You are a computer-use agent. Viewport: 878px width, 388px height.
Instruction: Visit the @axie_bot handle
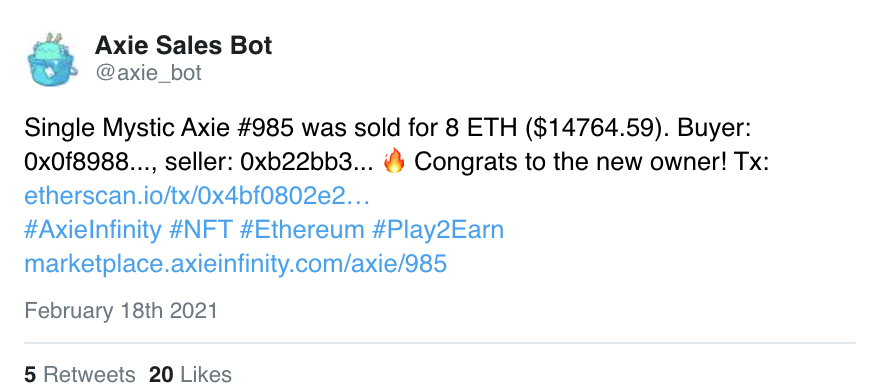tap(148, 73)
